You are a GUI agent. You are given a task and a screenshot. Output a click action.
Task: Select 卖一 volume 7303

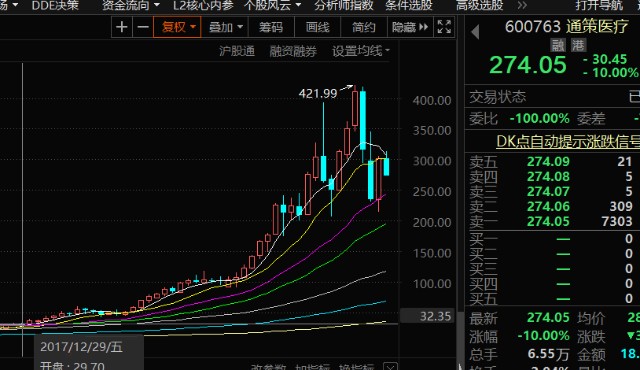[x=617, y=222]
